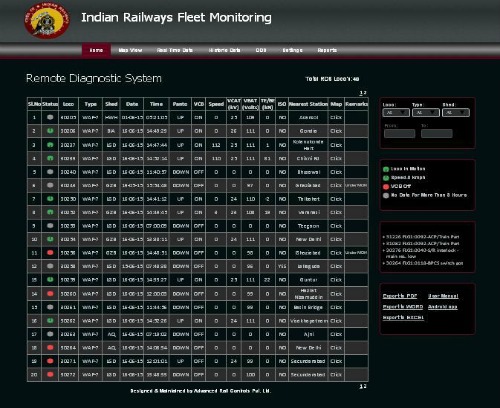Click the Shed column header

(x=111, y=104)
